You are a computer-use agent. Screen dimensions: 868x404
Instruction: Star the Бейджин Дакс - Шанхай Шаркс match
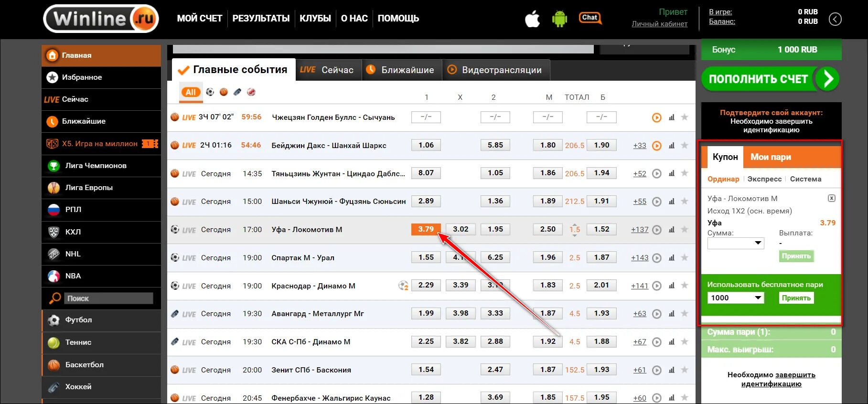click(685, 145)
